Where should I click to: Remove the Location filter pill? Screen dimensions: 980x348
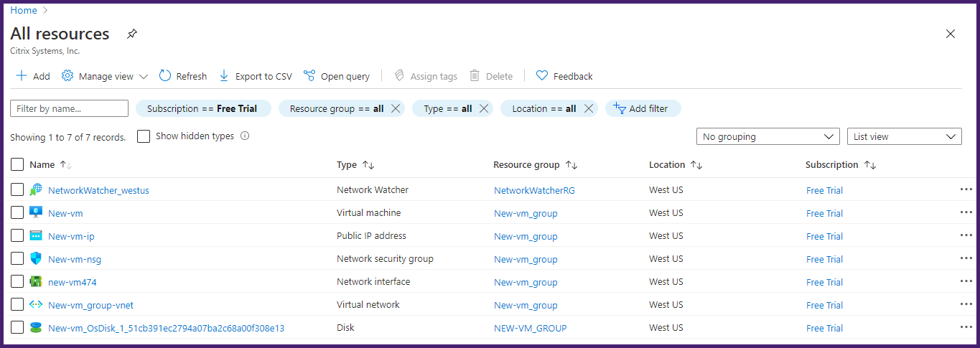(589, 108)
